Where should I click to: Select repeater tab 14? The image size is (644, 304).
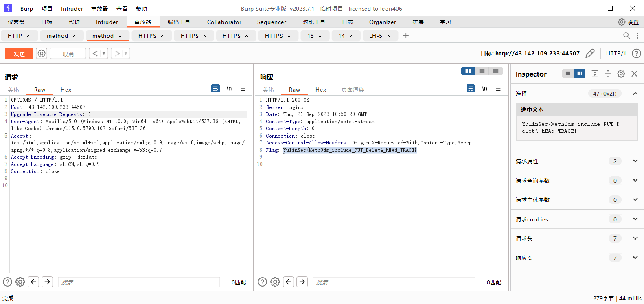coord(342,36)
